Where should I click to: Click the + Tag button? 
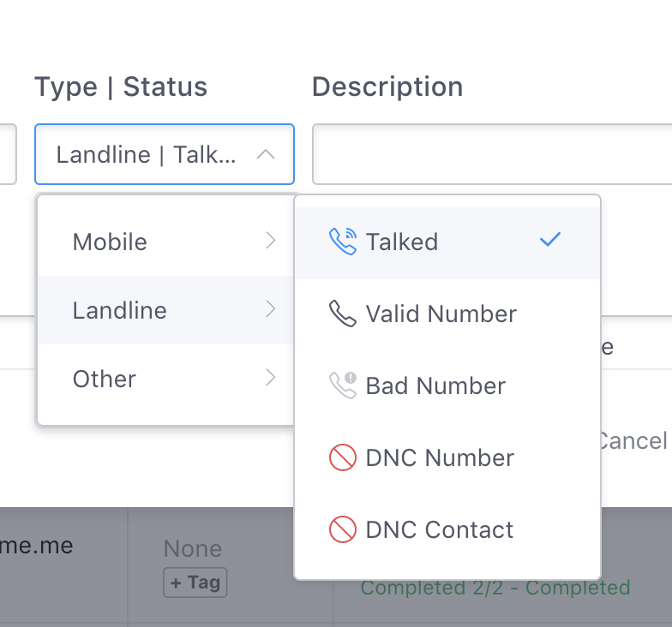click(195, 582)
